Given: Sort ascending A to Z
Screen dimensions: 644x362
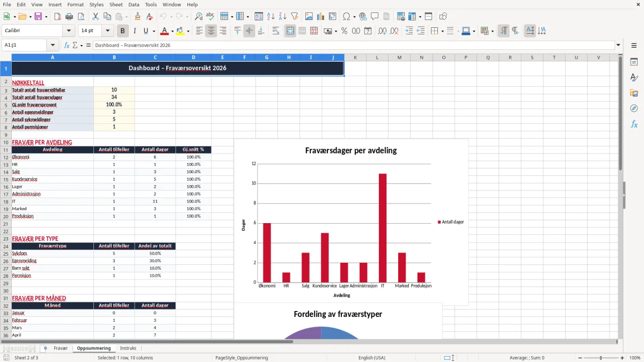Looking at the screenshot, I should click(x=271, y=17).
